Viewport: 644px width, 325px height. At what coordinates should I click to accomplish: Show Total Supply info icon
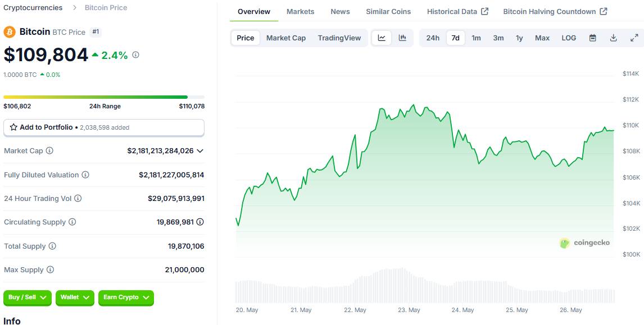[x=52, y=246]
